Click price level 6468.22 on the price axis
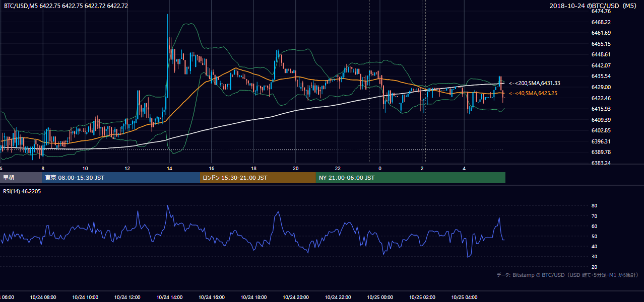Image resolution: width=644 pixels, height=302 pixels. tap(601, 22)
